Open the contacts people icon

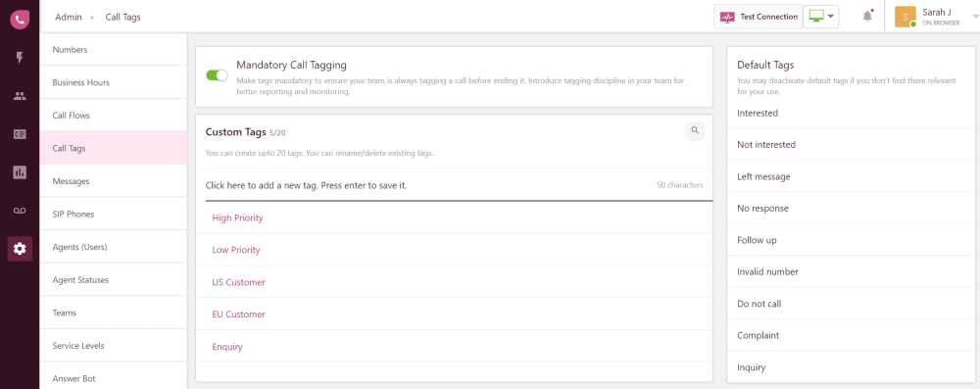pyautogui.click(x=20, y=96)
